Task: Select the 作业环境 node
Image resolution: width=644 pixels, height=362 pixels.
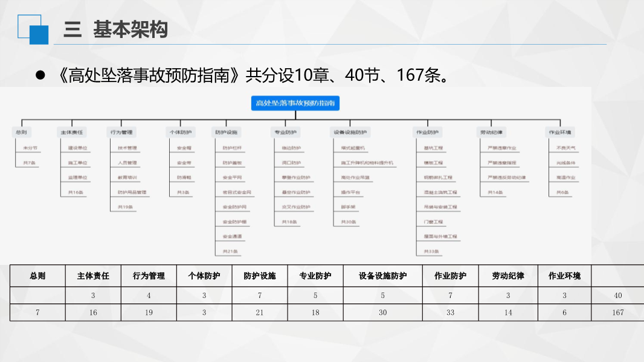Action: click(x=558, y=132)
